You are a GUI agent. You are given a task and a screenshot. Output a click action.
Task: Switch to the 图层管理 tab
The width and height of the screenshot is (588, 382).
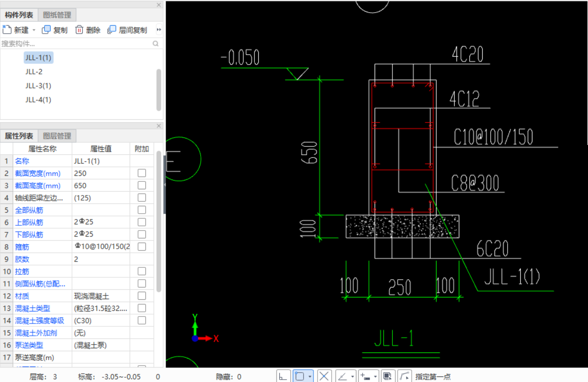(x=57, y=136)
